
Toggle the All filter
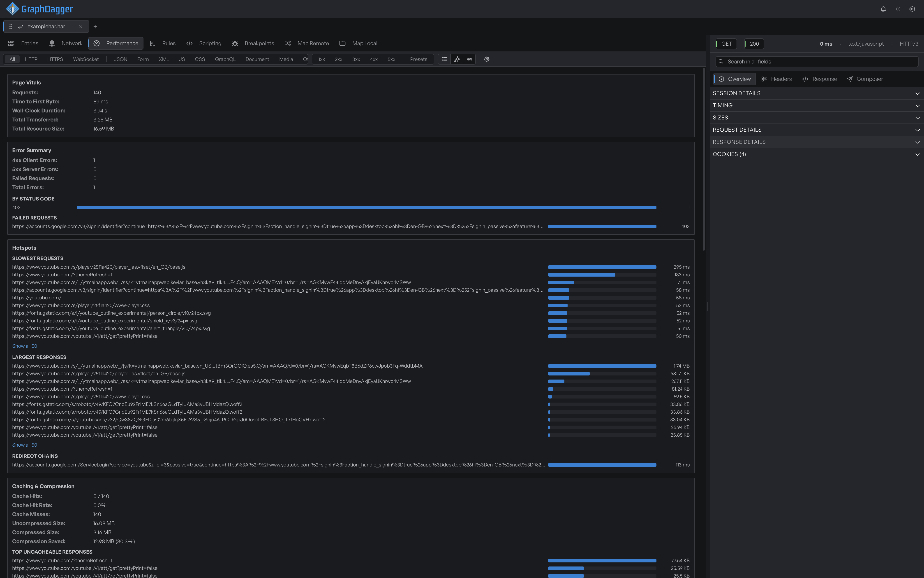pyautogui.click(x=12, y=59)
